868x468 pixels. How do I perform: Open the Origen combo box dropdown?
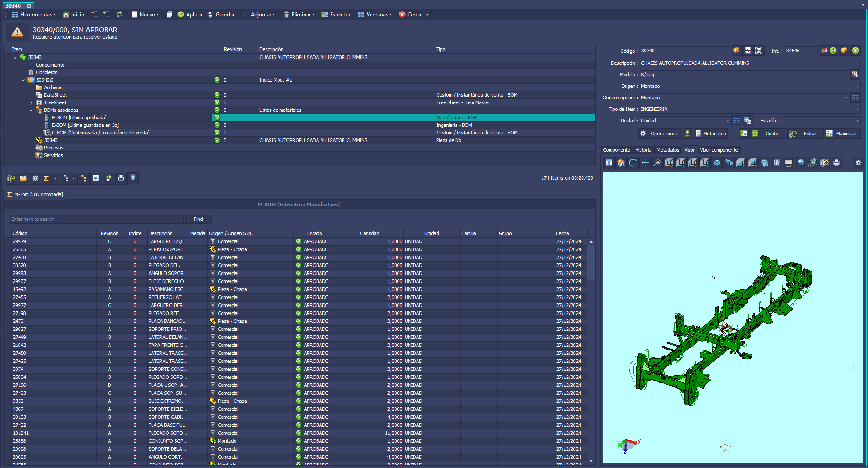[857, 86]
